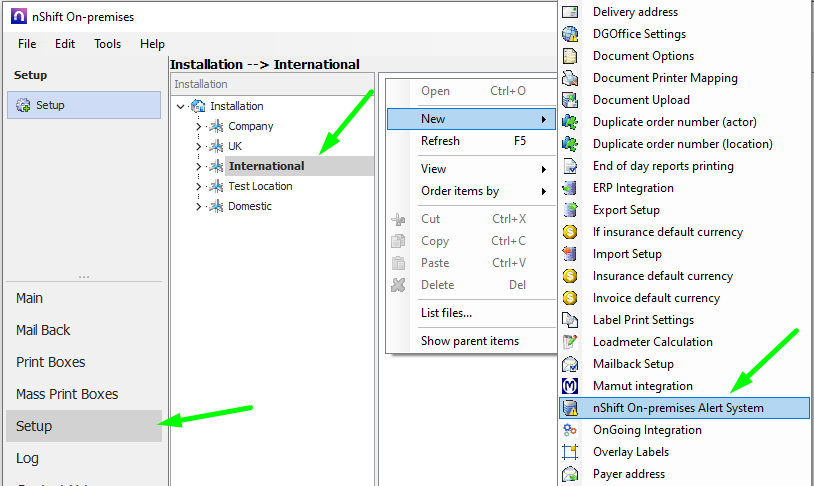814x486 pixels.
Task: Click the OnGoing Integration icon
Action: coord(570,430)
